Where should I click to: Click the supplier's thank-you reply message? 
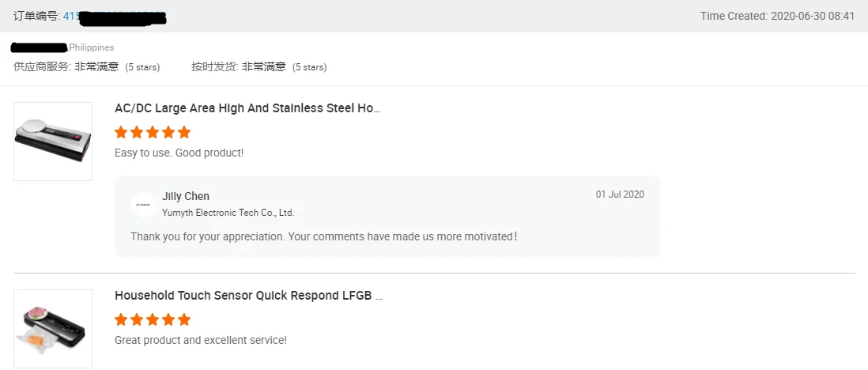[324, 236]
